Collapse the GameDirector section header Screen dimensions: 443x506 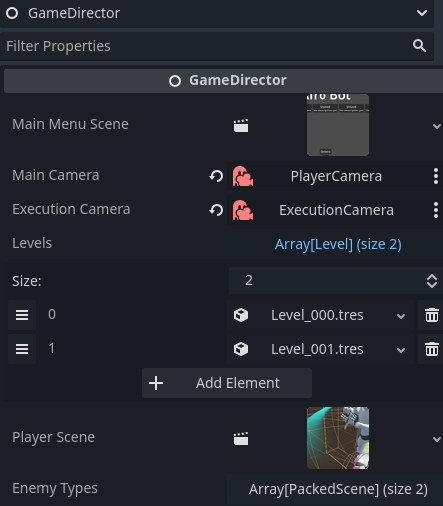[223, 81]
